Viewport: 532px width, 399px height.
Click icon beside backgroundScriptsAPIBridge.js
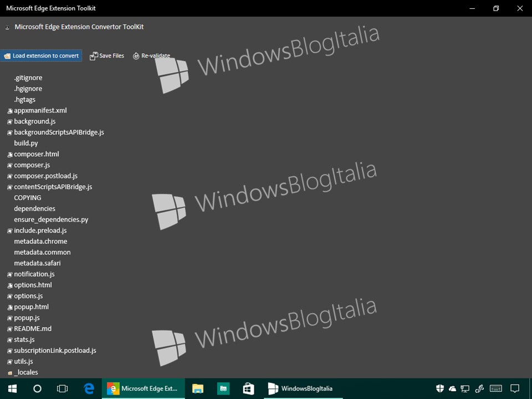(x=10, y=132)
